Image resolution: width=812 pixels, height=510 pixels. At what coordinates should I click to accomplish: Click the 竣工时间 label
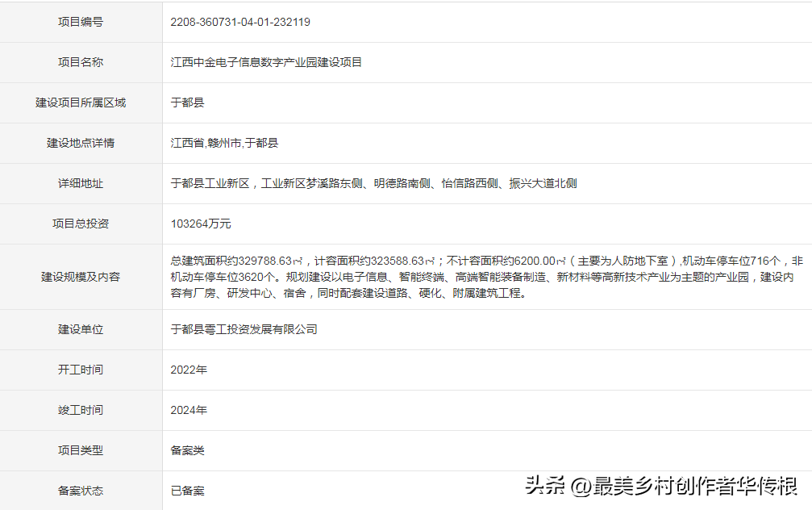click(x=81, y=411)
